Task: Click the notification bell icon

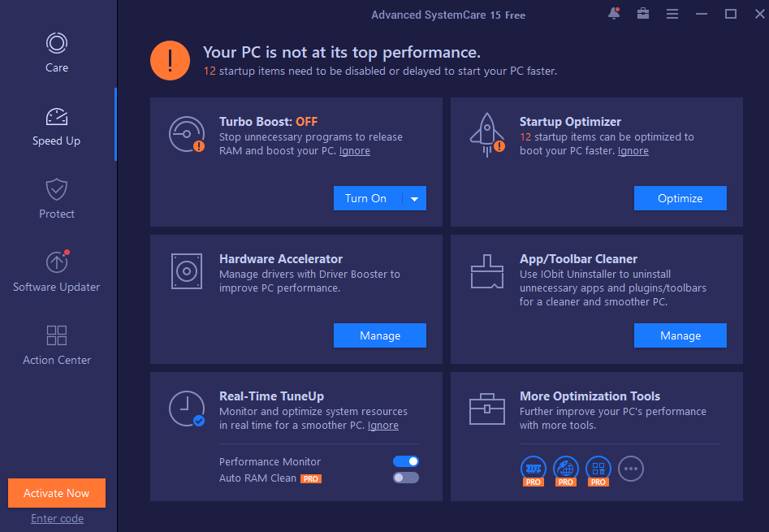Action: (x=613, y=13)
